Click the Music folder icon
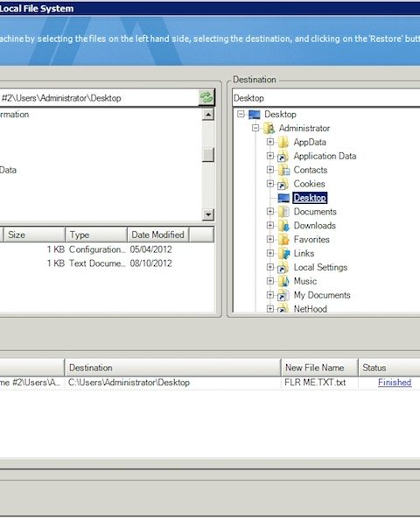Image resolution: width=420 pixels, height=520 pixels. [283, 282]
